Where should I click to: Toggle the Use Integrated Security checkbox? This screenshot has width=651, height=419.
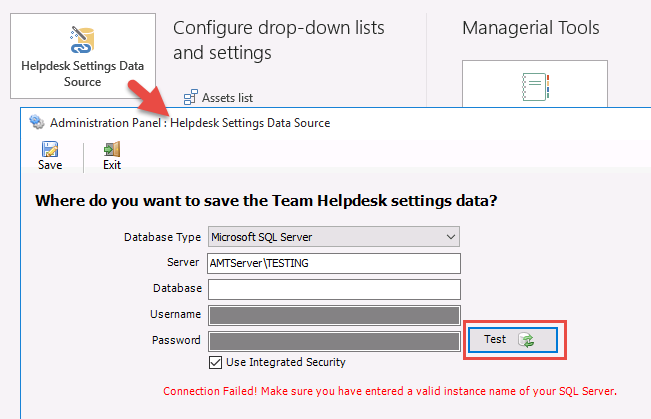215,362
